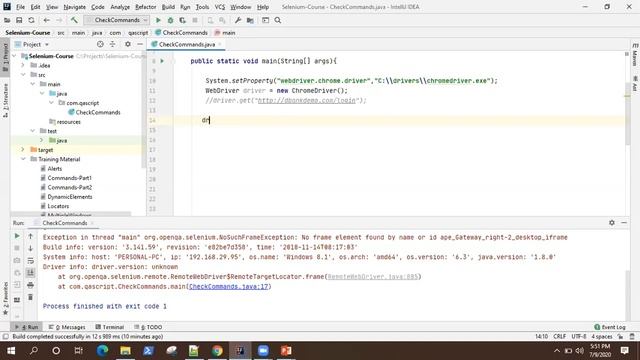
Task: Open the Build menu
Action: pyautogui.click(x=168, y=7)
